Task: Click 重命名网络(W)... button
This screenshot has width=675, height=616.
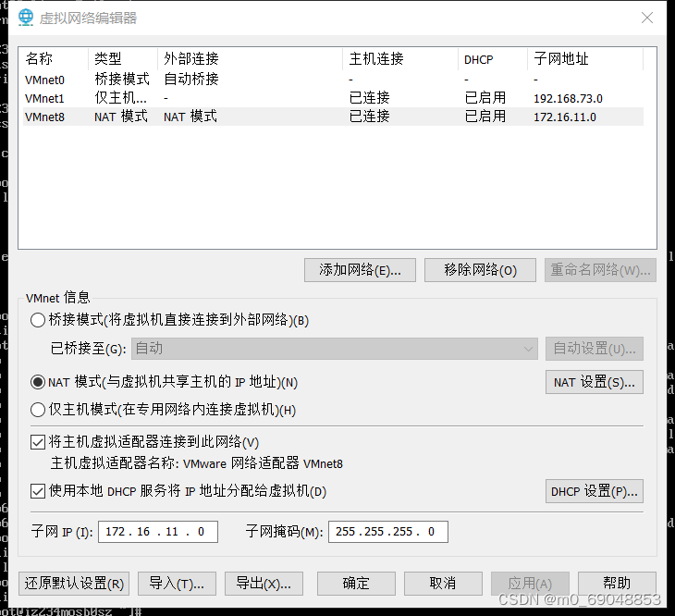Action: [600, 270]
